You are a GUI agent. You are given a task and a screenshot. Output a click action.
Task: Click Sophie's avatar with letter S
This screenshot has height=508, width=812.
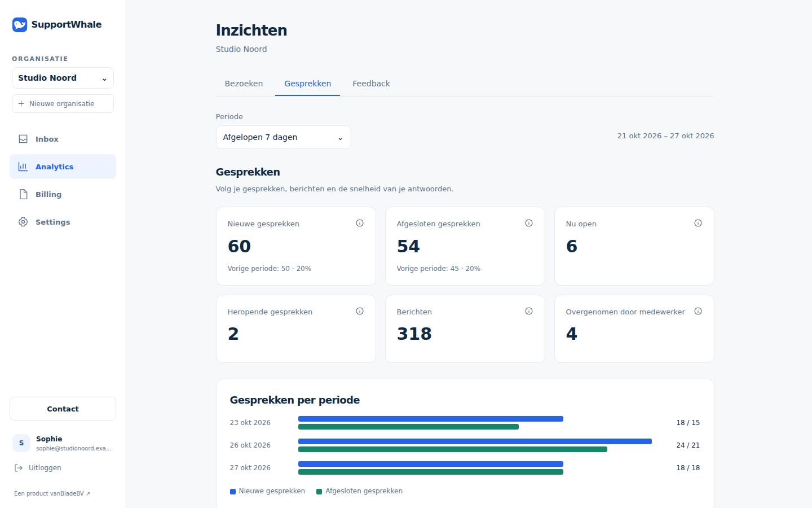[21, 443]
